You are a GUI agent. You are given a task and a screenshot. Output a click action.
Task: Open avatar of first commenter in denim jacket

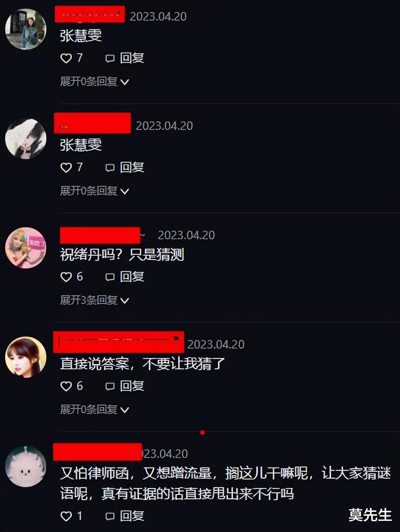tap(25, 29)
